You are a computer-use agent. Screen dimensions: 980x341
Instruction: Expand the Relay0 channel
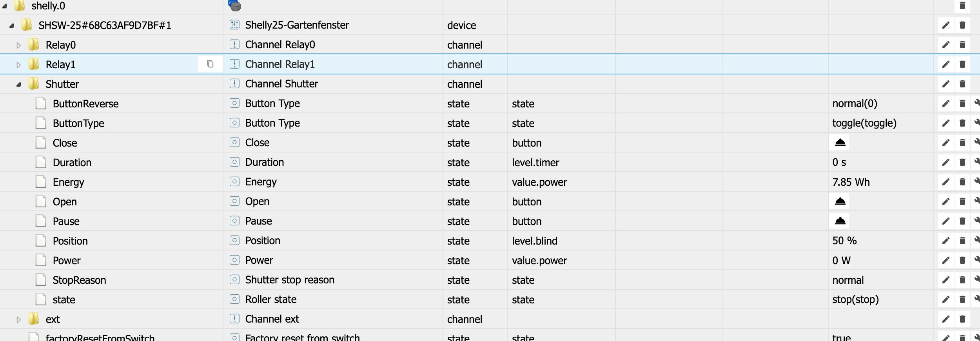click(x=18, y=45)
